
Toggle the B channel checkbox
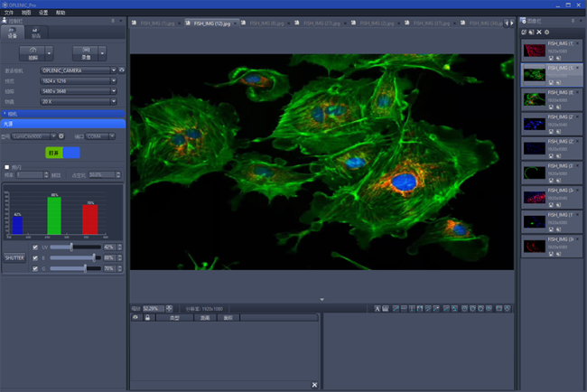click(36, 257)
